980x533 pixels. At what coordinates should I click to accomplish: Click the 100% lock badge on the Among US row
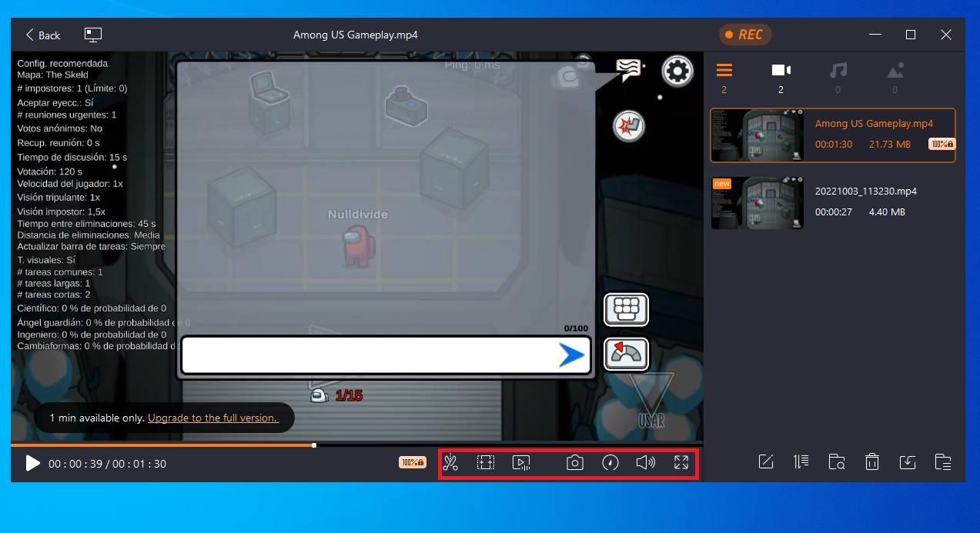(942, 144)
